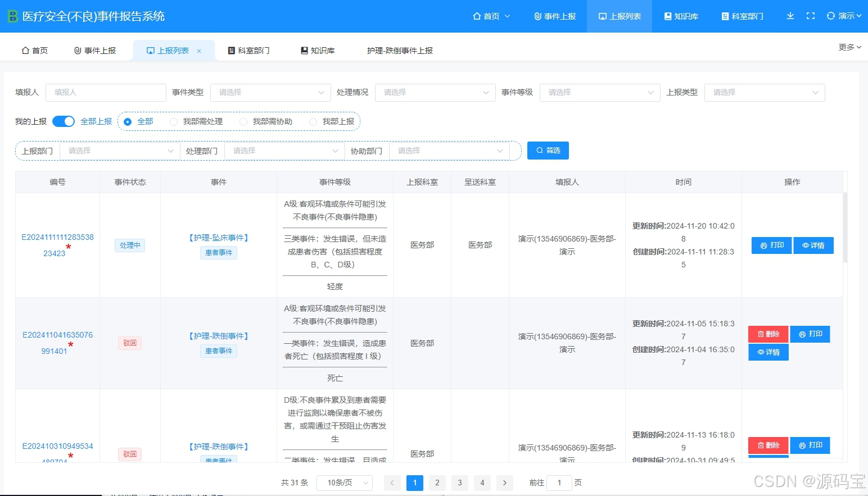Print the third row record E202410310949534
This screenshot has width=868, height=496.
pyautogui.click(x=810, y=445)
